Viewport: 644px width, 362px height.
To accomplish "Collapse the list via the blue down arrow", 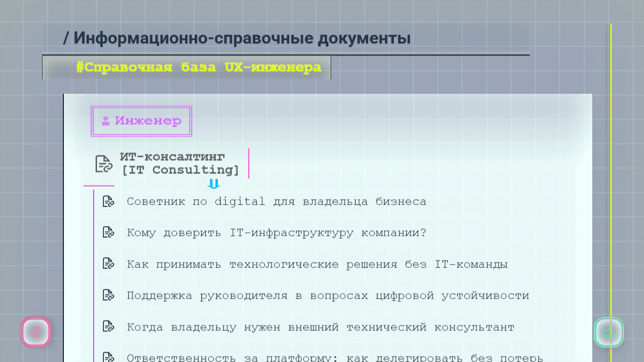I will tap(213, 185).
